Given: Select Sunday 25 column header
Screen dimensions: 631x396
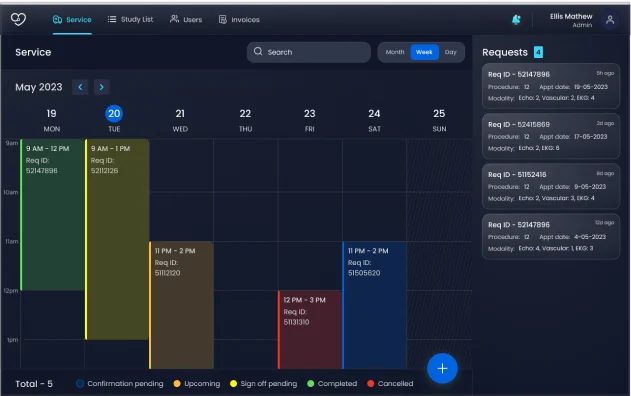Looking at the screenshot, I should (439, 120).
